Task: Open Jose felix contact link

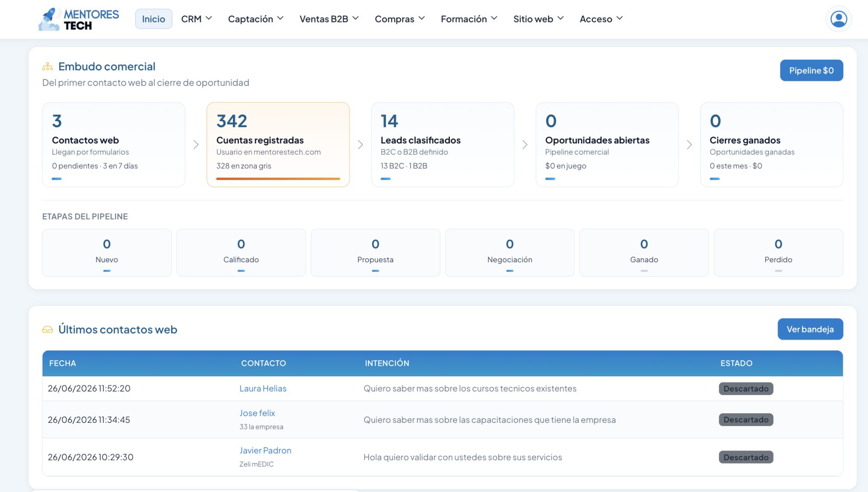Action: [257, 413]
